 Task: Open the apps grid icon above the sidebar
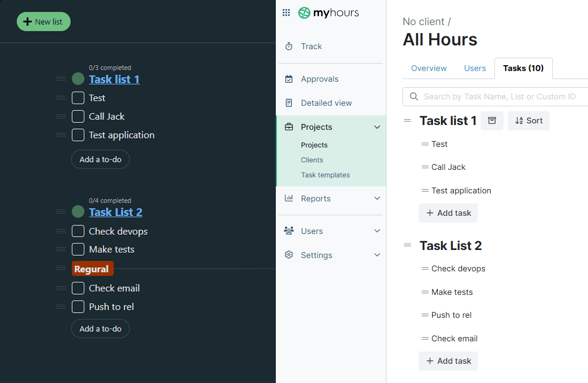tap(286, 12)
